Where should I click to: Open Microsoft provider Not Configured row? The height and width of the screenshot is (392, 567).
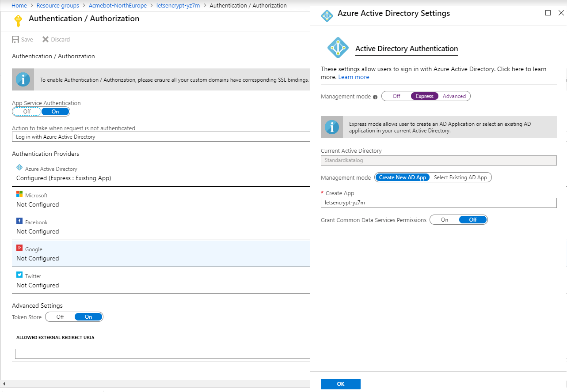(161, 200)
